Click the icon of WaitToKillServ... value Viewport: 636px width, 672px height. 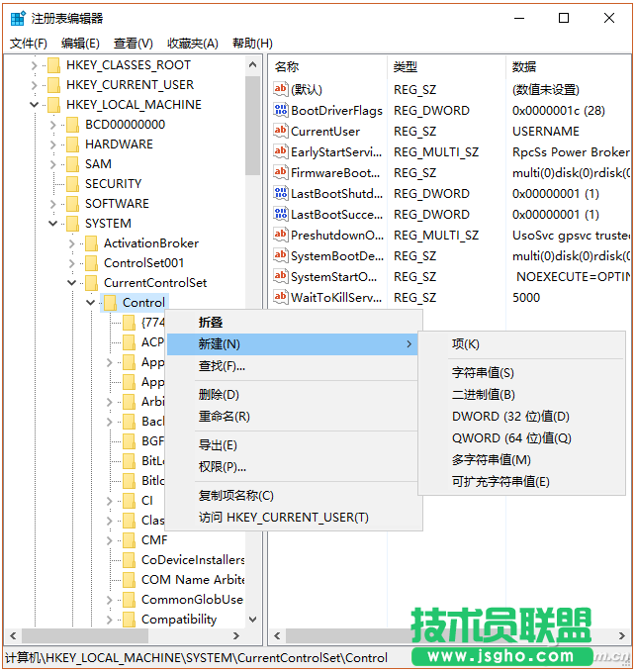pyautogui.click(x=281, y=297)
